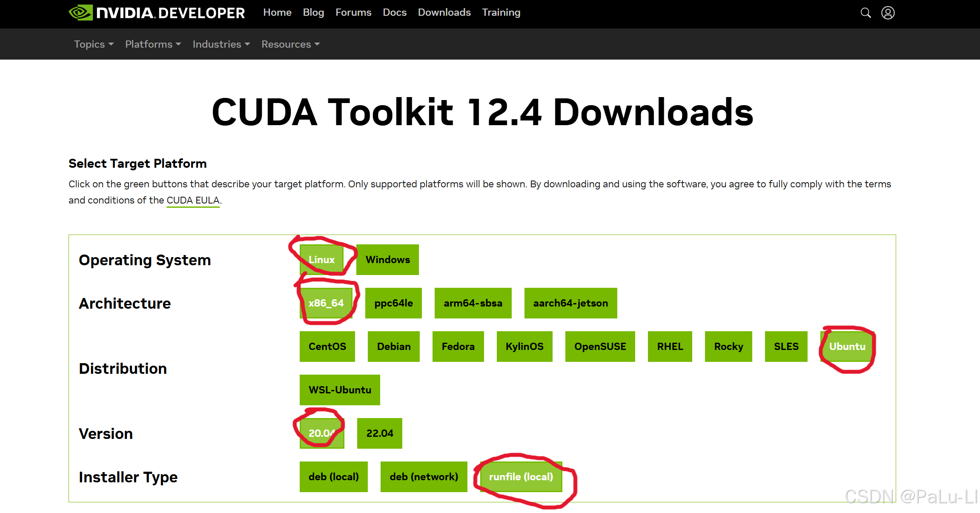This screenshot has height=513, width=980.
Task: Open the Training nav item
Action: click(501, 12)
